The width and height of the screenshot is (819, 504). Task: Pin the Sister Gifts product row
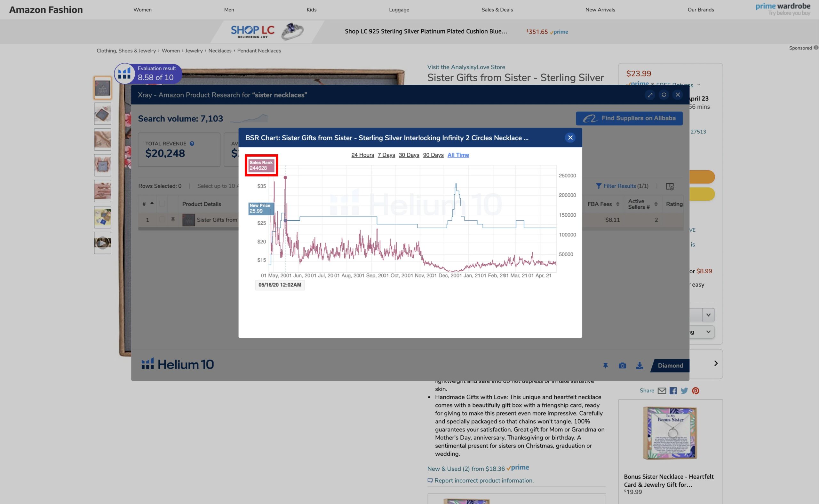[173, 220]
